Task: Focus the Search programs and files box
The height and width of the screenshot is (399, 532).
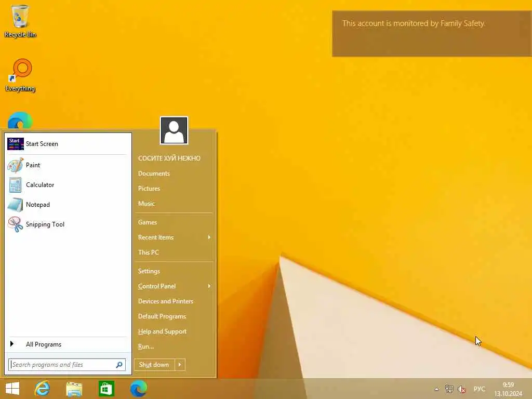Action: [x=67, y=365]
